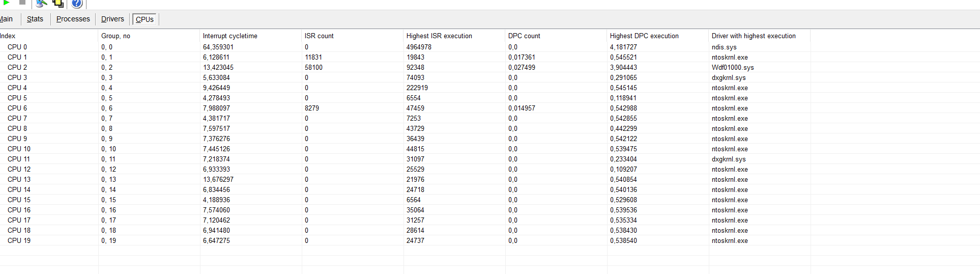Viewport: 980px width, 274px height.
Task: Click the ISR count value 8279
Action: point(312,108)
